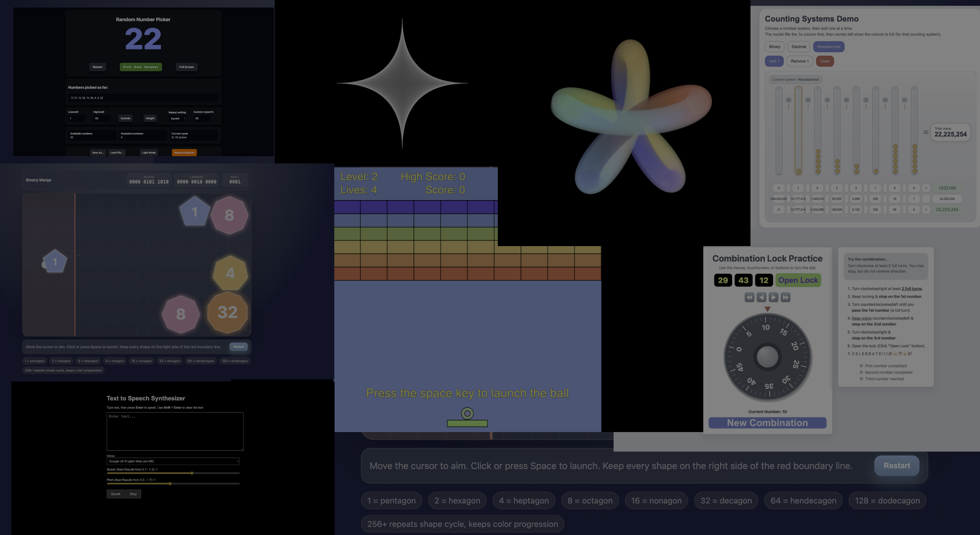Click the orange 32 decagon in Binary Merge

pos(227,313)
